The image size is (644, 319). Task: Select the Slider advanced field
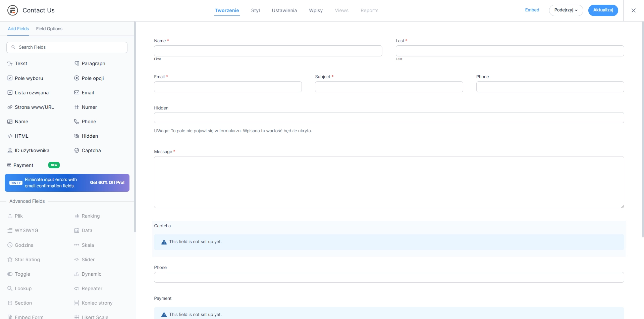click(x=85, y=260)
